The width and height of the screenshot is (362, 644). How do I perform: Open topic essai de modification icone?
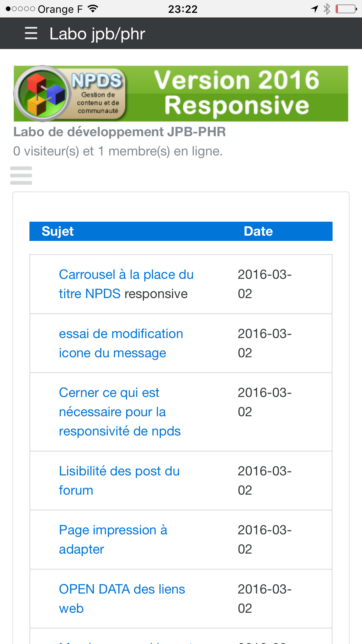click(x=121, y=343)
